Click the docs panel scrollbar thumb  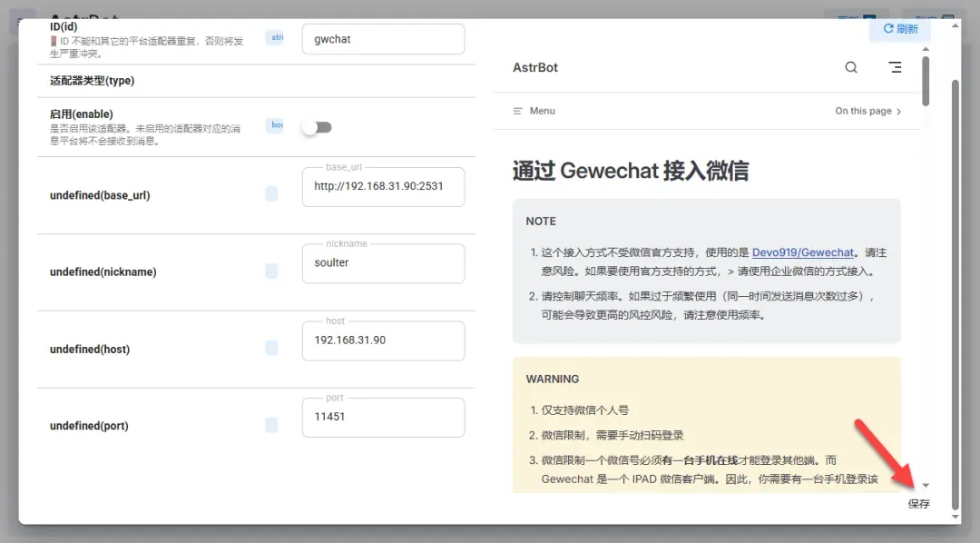click(926, 82)
